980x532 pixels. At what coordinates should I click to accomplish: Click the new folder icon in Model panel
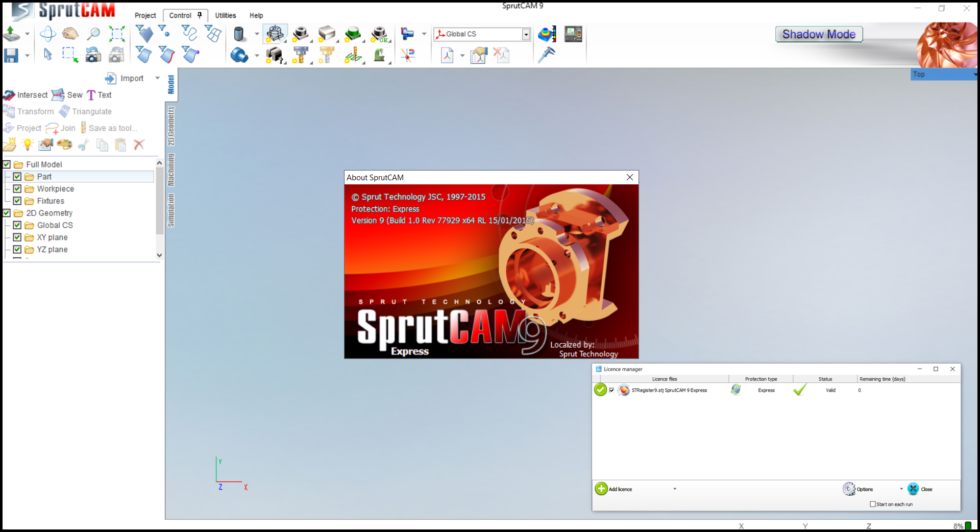tap(10, 144)
